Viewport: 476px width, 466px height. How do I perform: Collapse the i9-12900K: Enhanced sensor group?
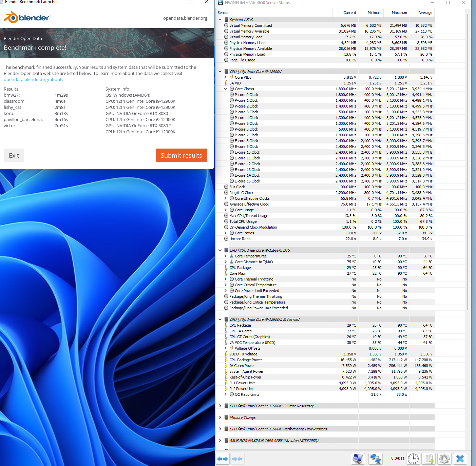click(x=220, y=319)
